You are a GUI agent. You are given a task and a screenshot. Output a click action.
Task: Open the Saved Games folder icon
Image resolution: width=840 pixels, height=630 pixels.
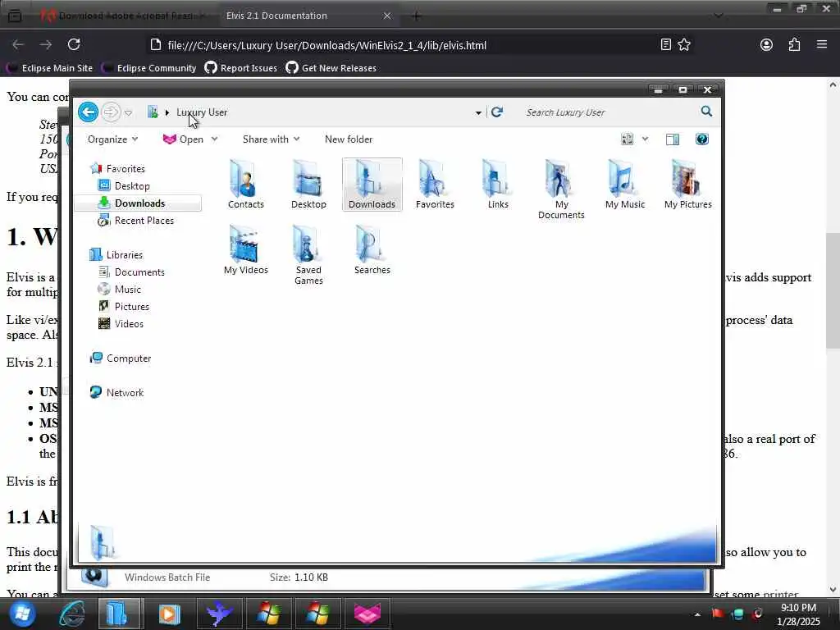308,255
